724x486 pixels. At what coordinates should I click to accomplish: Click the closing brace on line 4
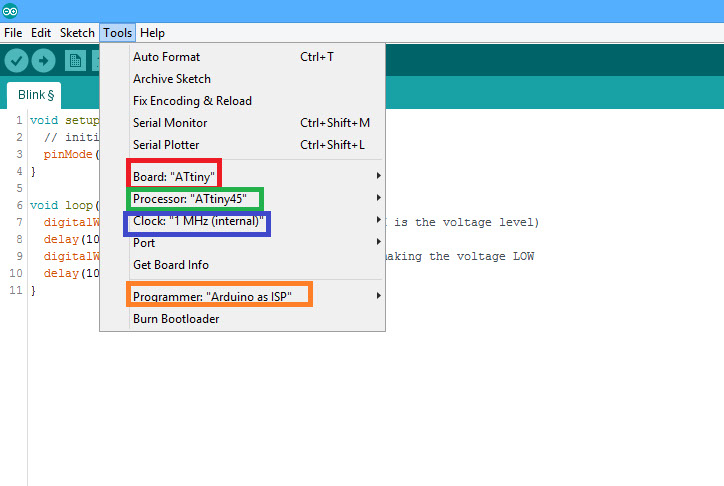[x=33, y=172]
